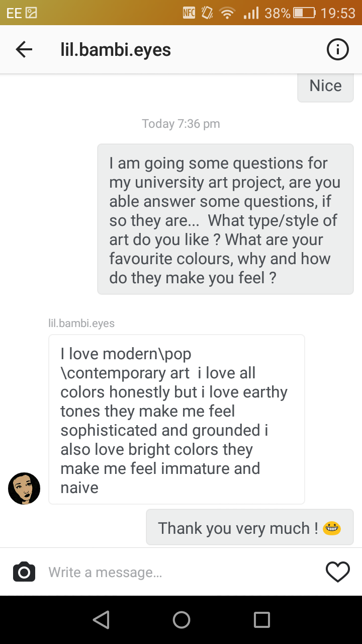
Task: Tap the camera icon to send photo
Action: (x=24, y=572)
